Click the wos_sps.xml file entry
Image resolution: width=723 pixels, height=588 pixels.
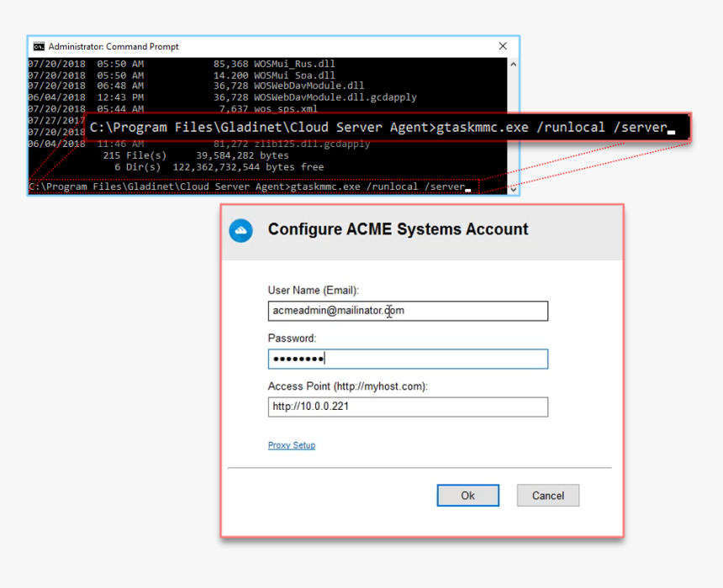point(173,108)
